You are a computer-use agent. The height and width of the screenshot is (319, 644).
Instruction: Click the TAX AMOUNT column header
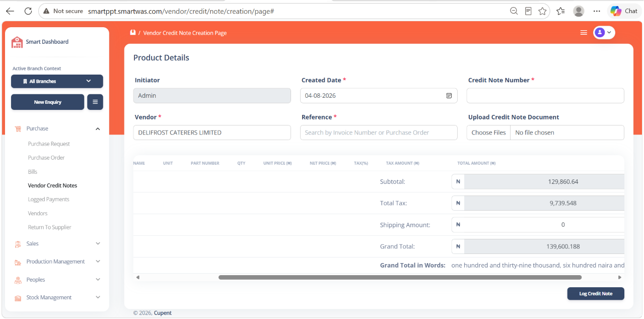402,163
